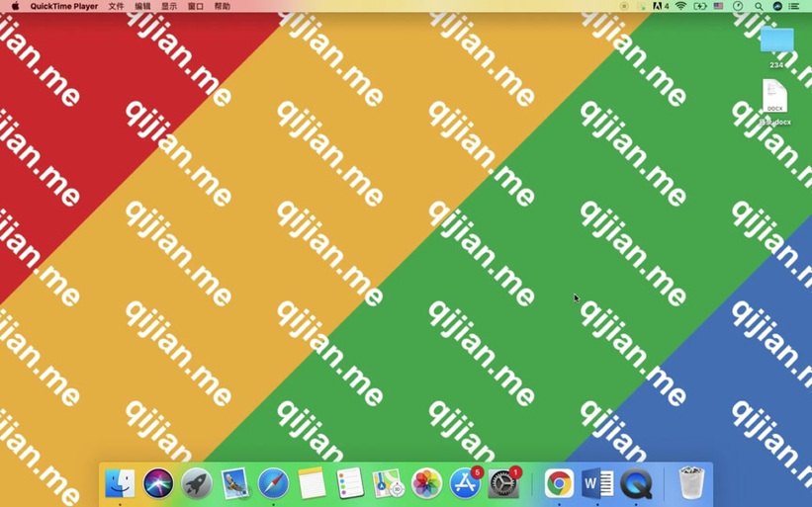This screenshot has height=507, width=812.
Task: Open the US flag input source menu
Action: [x=718, y=6]
